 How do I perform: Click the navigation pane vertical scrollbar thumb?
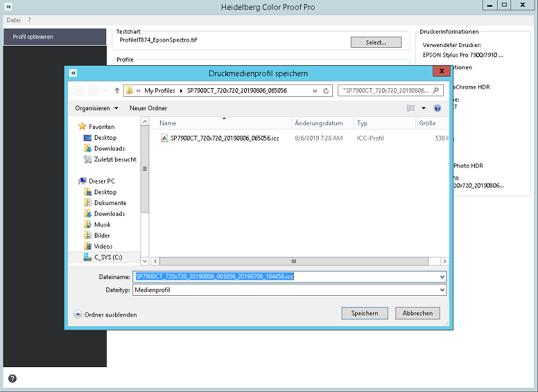[x=145, y=169]
